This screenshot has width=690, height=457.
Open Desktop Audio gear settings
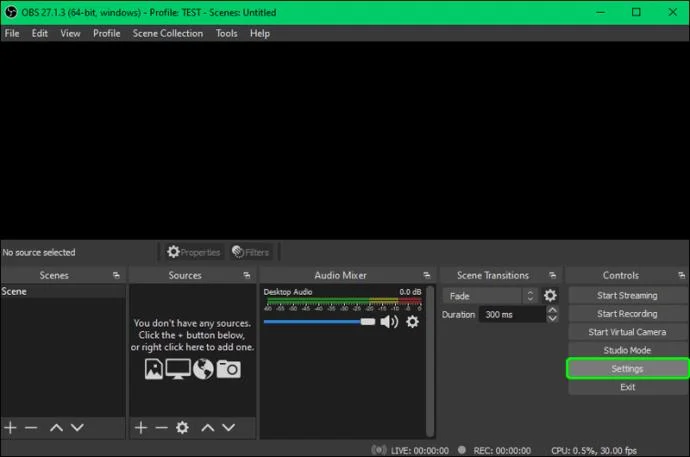pyautogui.click(x=412, y=322)
